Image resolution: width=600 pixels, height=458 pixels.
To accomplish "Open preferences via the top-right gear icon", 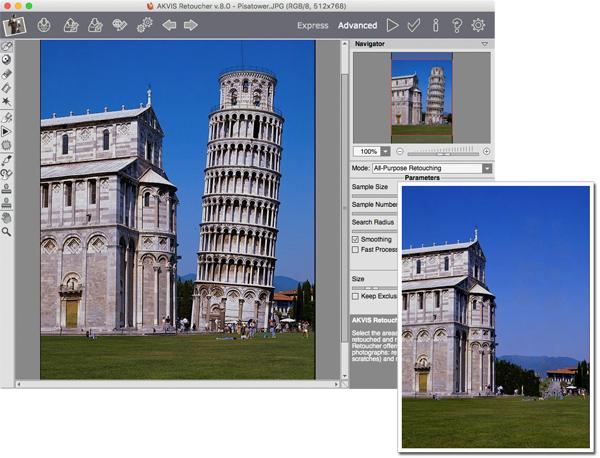I will click(478, 25).
